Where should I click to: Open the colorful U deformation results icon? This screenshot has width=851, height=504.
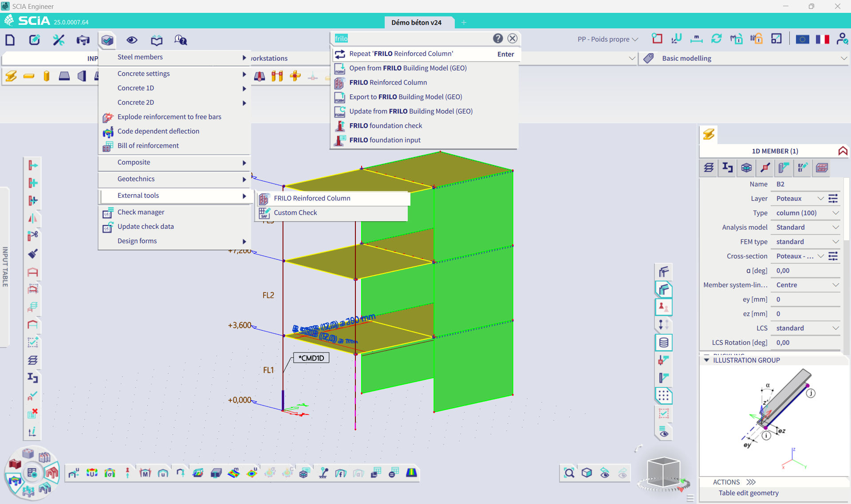91,473
